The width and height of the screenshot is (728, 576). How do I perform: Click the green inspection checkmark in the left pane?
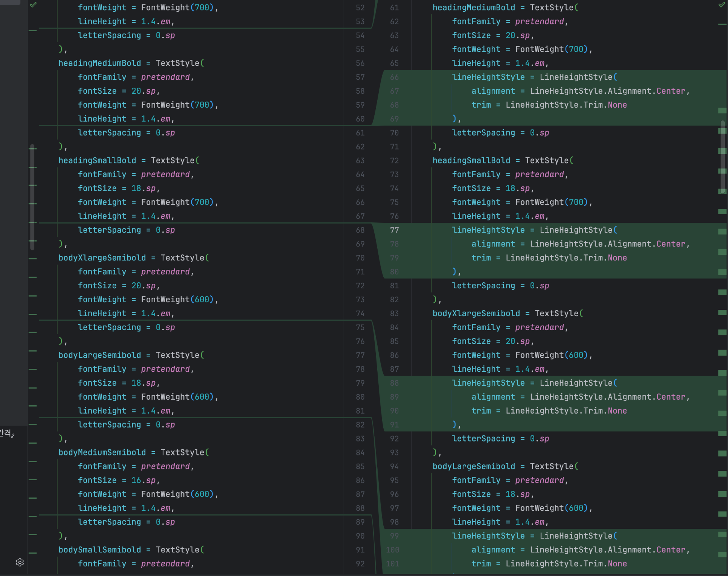tap(33, 5)
